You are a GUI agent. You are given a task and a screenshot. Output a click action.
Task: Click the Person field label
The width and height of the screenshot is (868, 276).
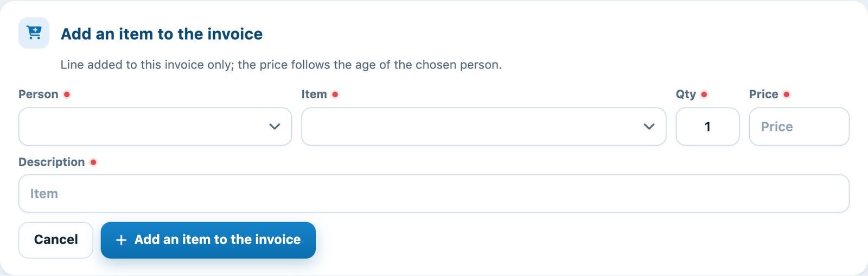click(x=39, y=95)
